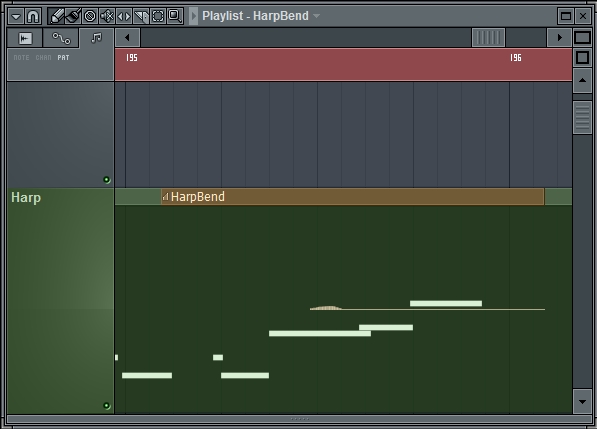Screen dimensions: 597x429
Task: Switch to the automation clips tab
Action: [61, 38]
